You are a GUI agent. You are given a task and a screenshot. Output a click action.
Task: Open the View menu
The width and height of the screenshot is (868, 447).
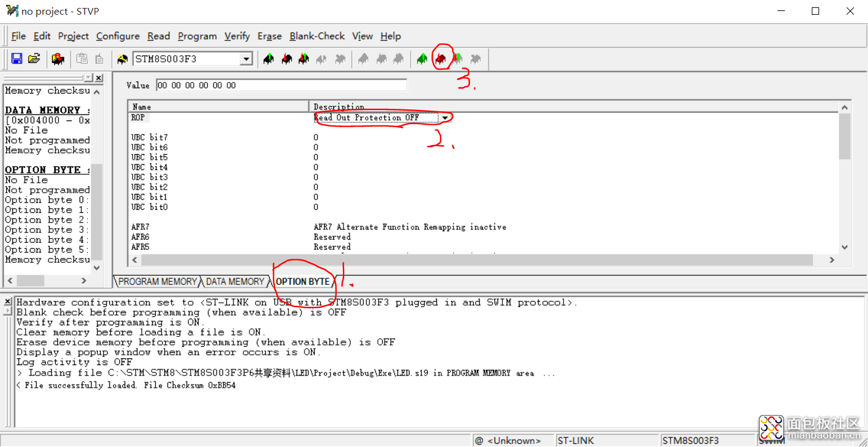[x=362, y=36]
